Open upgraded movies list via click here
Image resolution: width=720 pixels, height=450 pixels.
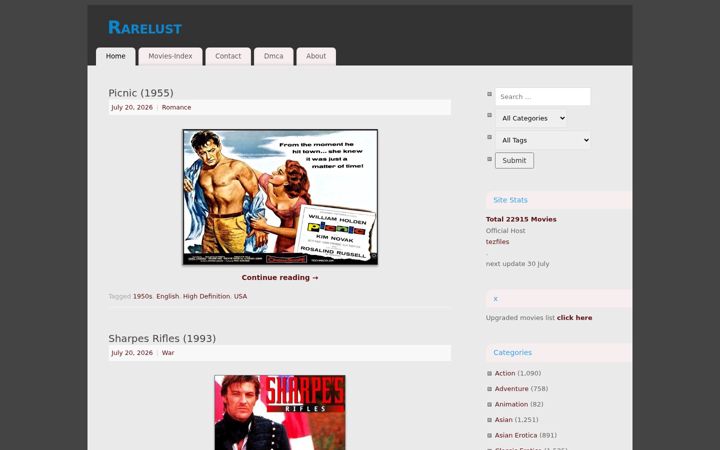pyautogui.click(x=574, y=318)
